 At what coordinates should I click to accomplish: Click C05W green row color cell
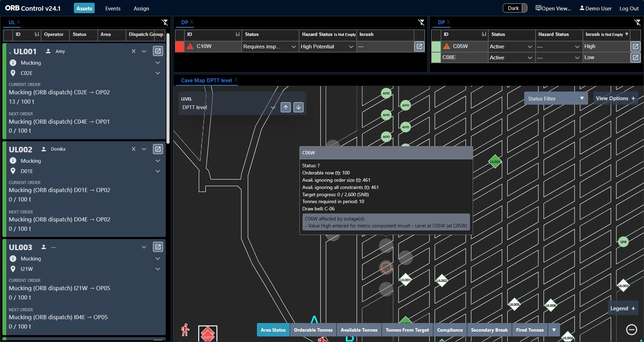436,46
